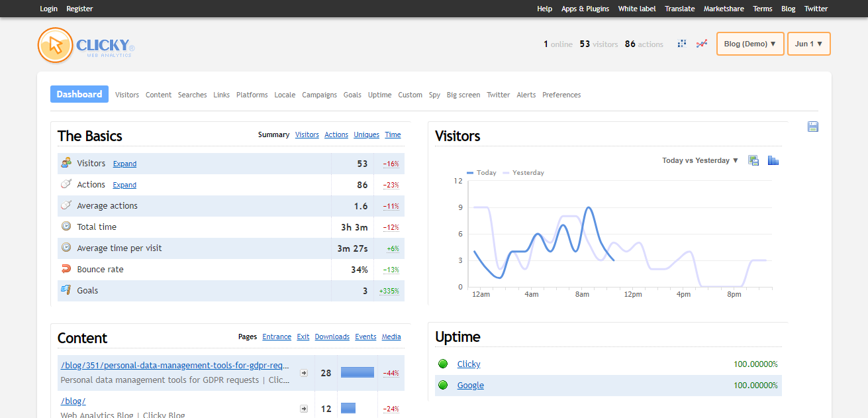Expand the Visitors row details
The image size is (868, 418).
click(124, 164)
